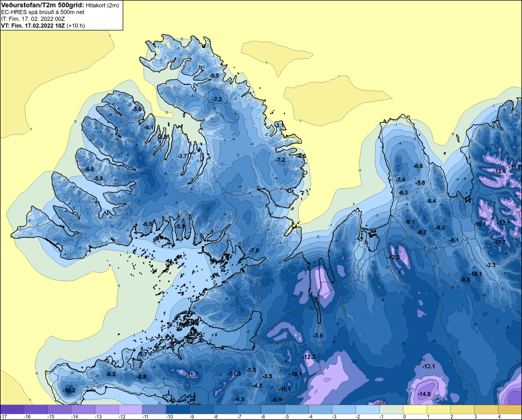Select the -6.8 temperature value
This screenshot has height=420, width=522.
[89, 169]
